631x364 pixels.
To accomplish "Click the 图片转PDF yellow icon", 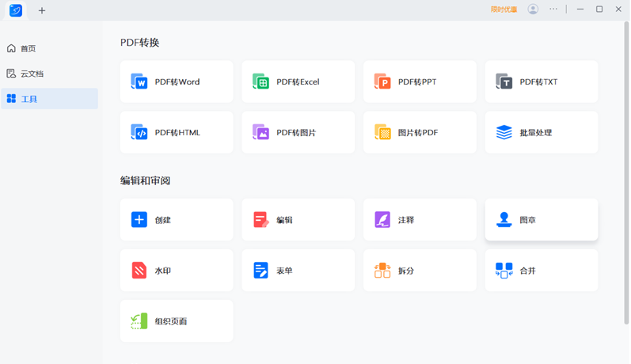I will click(382, 132).
